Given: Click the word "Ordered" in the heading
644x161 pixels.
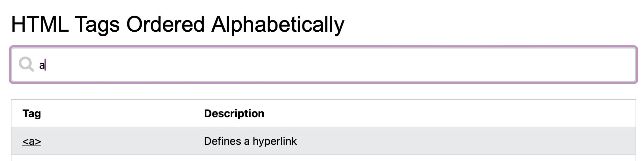Looking at the screenshot, I should tap(165, 24).
